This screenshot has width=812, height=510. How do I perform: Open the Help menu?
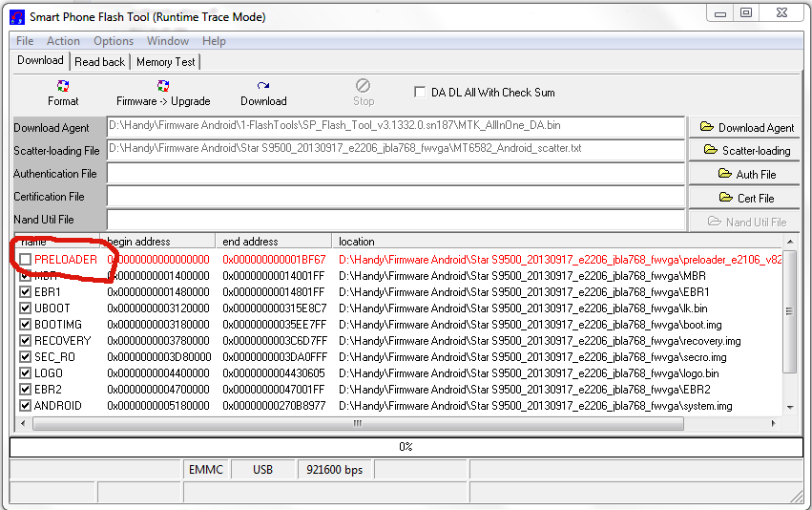(x=214, y=41)
